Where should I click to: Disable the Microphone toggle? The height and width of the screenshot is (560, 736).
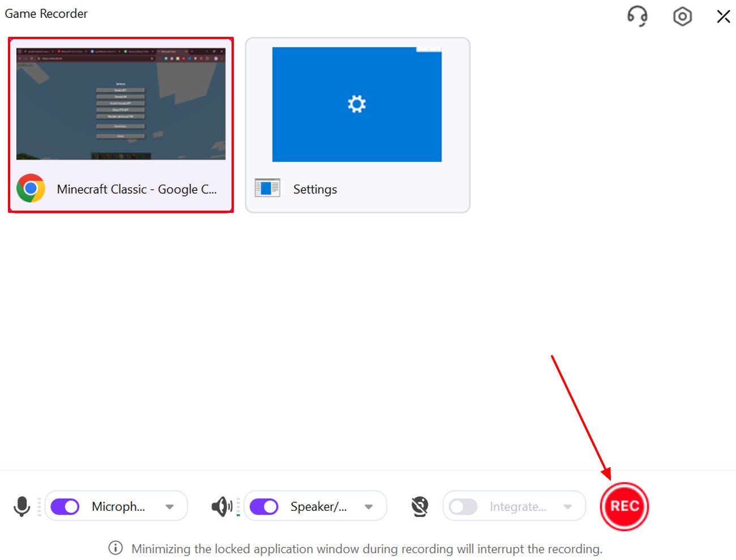64,506
